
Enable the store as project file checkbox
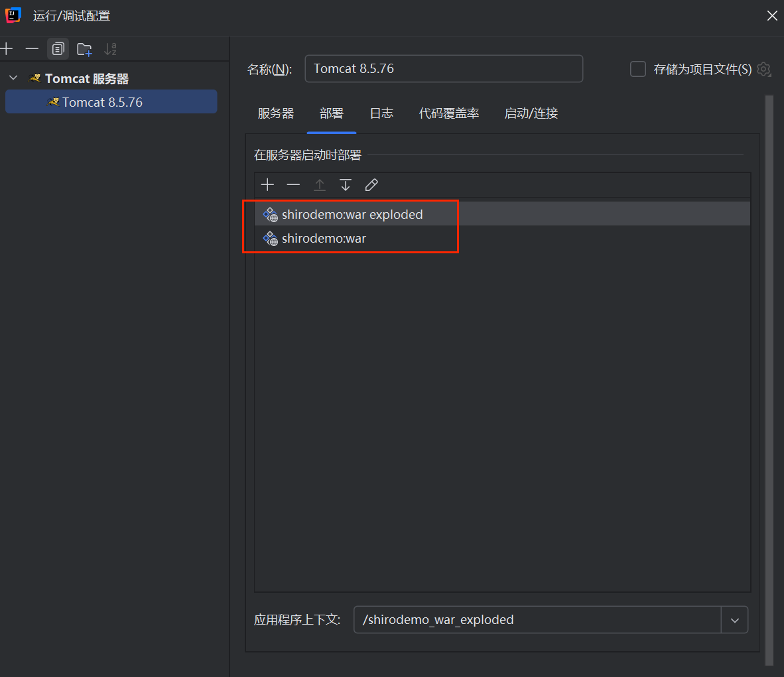[x=637, y=69]
